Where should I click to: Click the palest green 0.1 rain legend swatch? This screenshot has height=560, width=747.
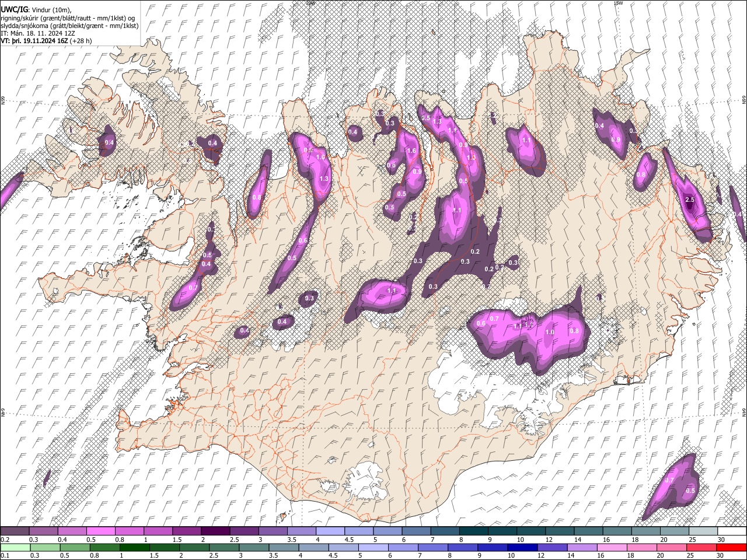[15, 548]
